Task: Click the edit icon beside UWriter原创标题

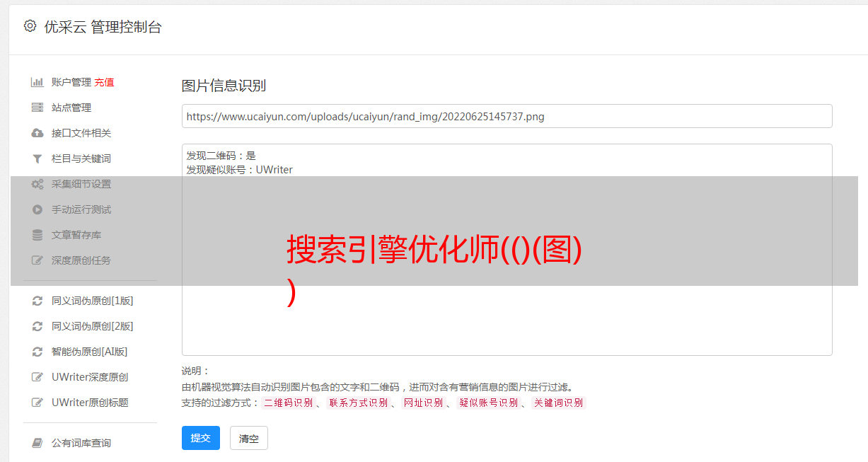Action: click(37, 403)
